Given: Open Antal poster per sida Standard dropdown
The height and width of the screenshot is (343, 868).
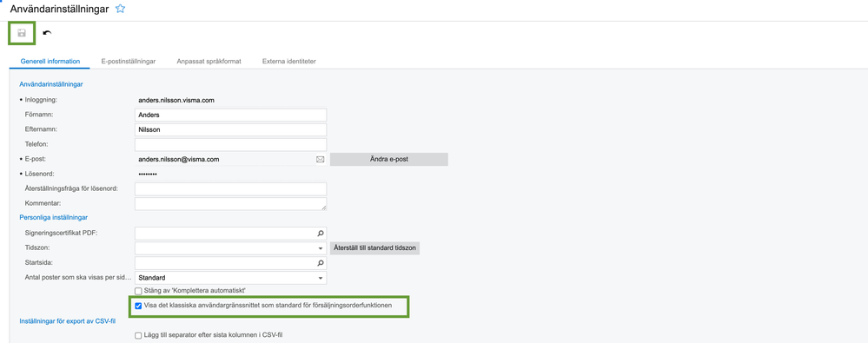Looking at the screenshot, I should [231, 278].
